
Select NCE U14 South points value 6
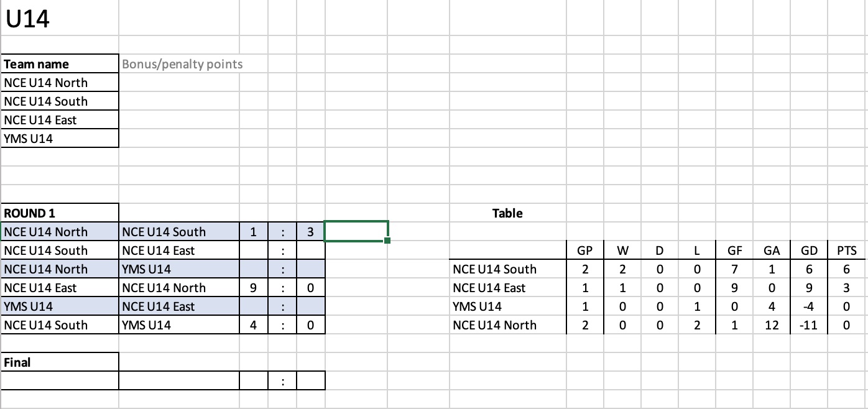(x=847, y=269)
